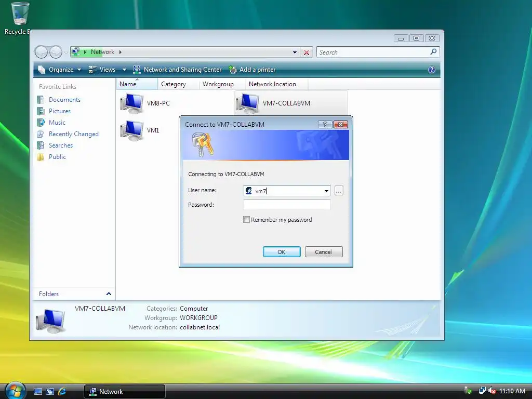Open the Recycle Bin desktop icon
This screenshot has height=399, width=532.
[x=20, y=14]
